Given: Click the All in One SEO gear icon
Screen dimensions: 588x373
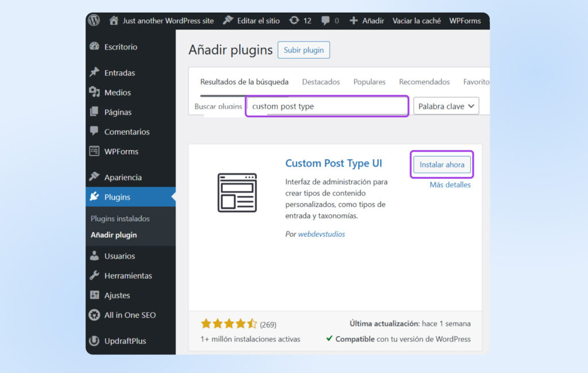Looking at the screenshot, I should pos(95,315).
